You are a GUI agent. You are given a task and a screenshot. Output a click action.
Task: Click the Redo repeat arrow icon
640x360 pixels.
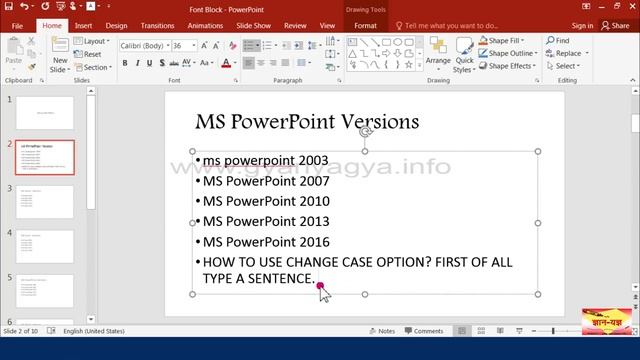45,6
